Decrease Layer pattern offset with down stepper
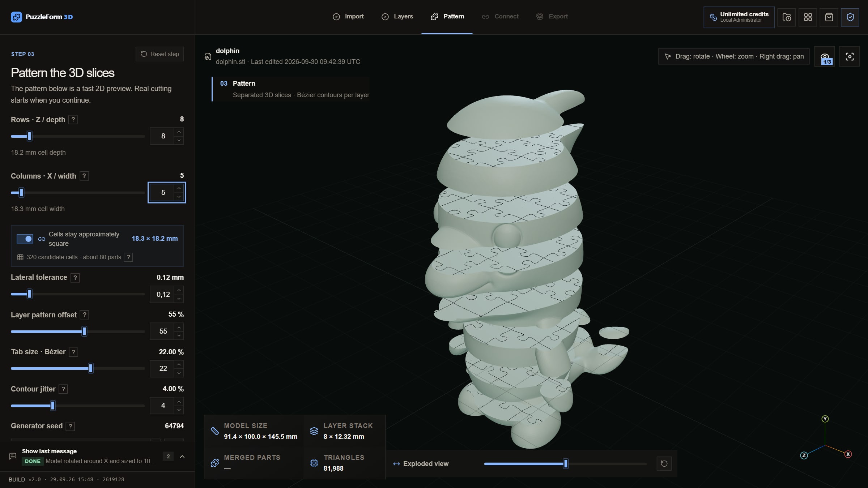The width and height of the screenshot is (868, 488). [x=179, y=335]
